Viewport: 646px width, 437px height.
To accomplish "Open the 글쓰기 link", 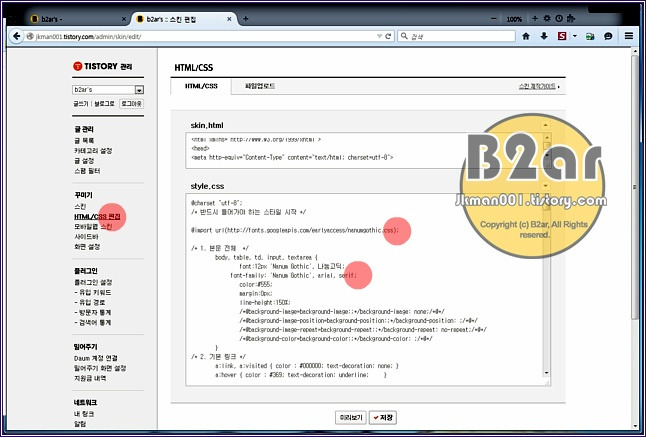I will [81, 104].
